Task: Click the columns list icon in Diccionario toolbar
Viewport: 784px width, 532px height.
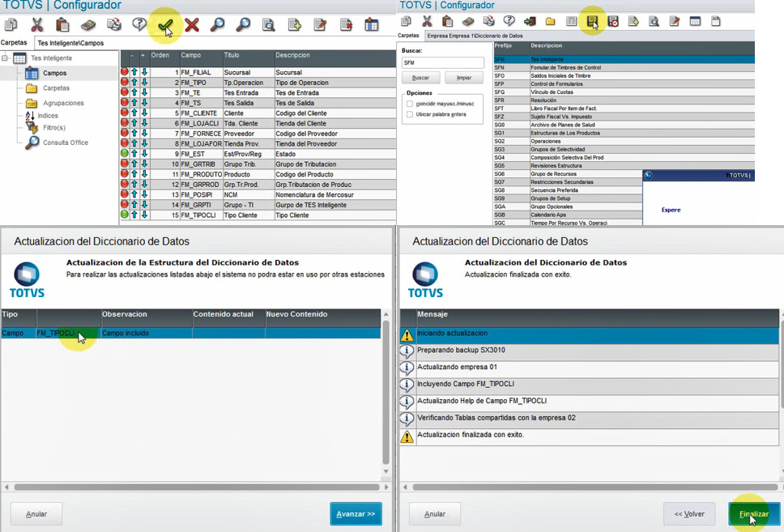Action: coord(572,22)
